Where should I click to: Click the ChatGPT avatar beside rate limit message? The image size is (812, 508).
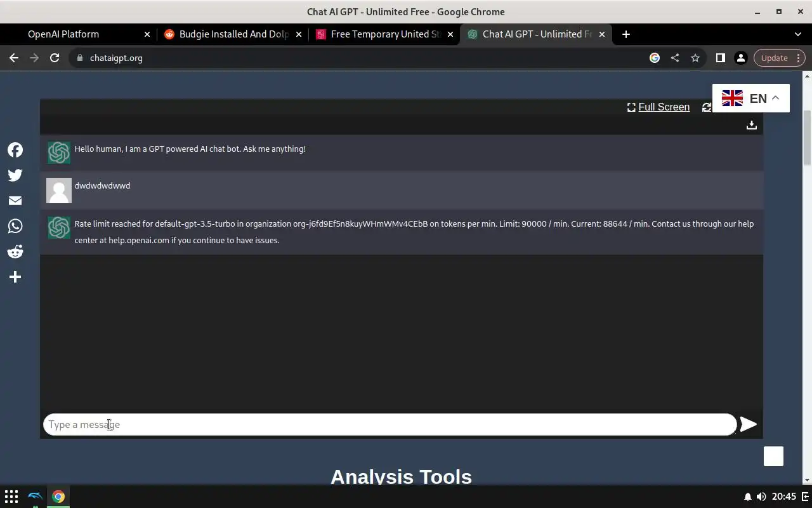point(59,227)
